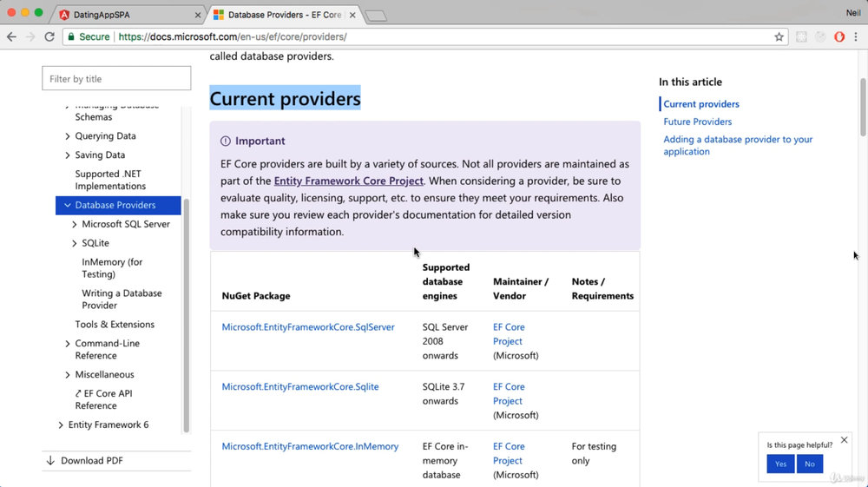Expand Command-Line Reference chevron
Viewport: 868px width, 487px height.
point(68,344)
